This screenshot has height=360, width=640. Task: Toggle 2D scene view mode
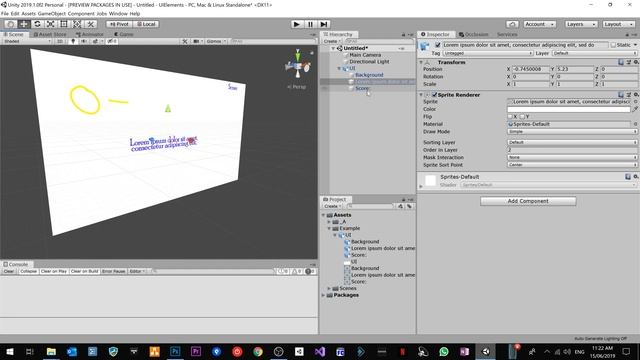pos(60,41)
